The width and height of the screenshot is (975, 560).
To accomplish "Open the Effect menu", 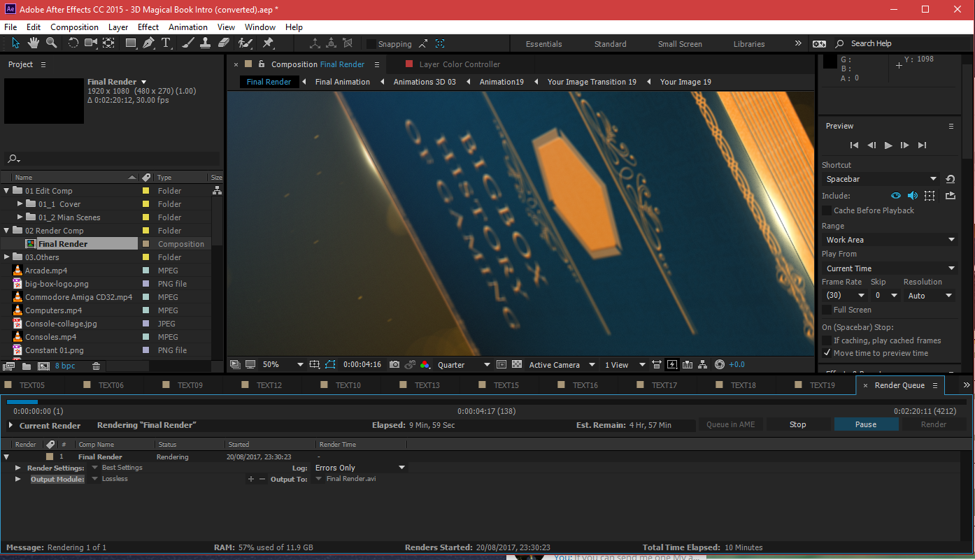I will tap(148, 27).
